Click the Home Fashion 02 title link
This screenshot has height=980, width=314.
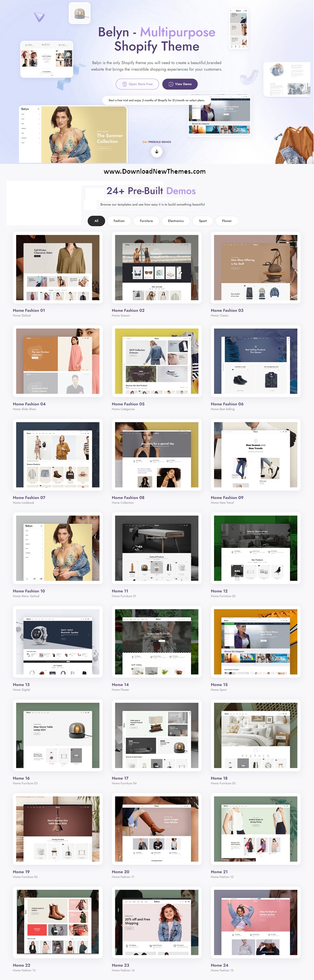coord(128,311)
